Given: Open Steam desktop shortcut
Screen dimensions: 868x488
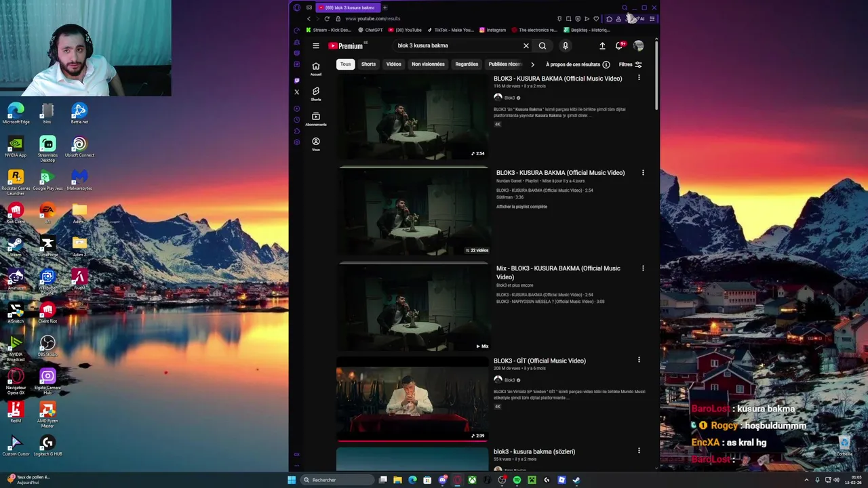Looking at the screenshot, I should coord(16,246).
